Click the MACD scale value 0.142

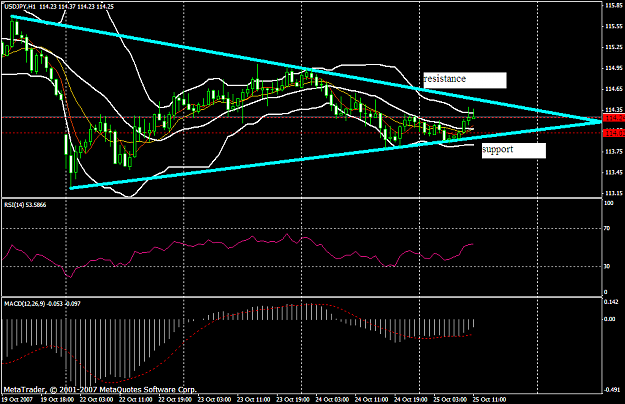[x=611, y=302]
